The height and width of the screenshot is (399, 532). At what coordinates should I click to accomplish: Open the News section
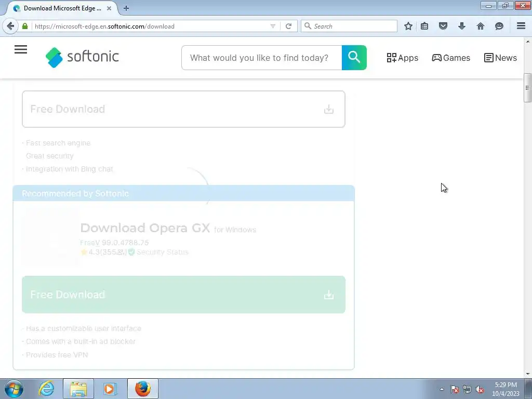500,58
